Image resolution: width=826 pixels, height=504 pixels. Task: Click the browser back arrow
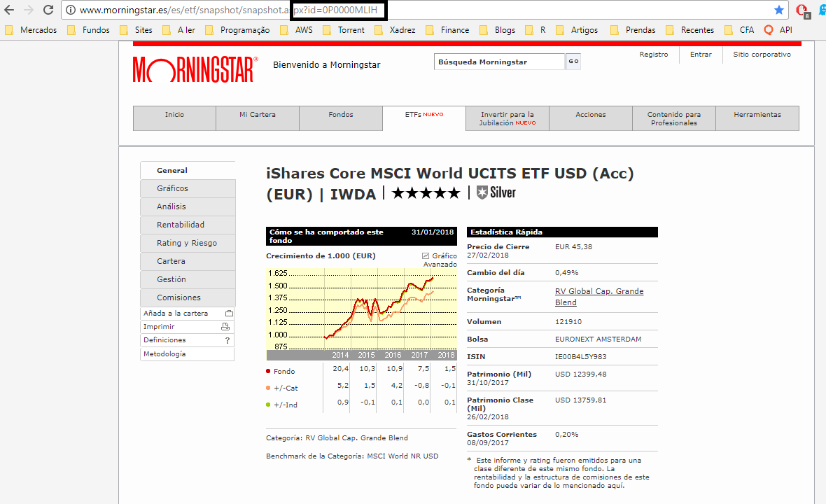[9, 10]
